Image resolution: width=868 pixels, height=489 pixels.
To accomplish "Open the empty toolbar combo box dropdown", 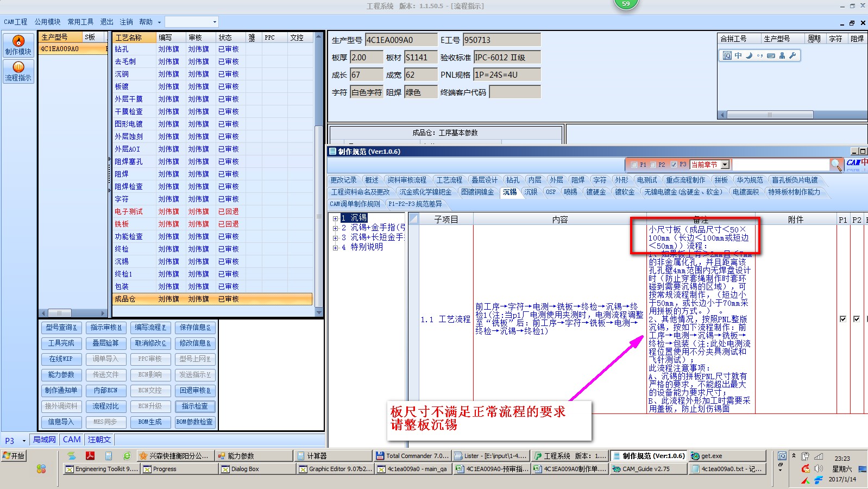I will coord(215,22).
